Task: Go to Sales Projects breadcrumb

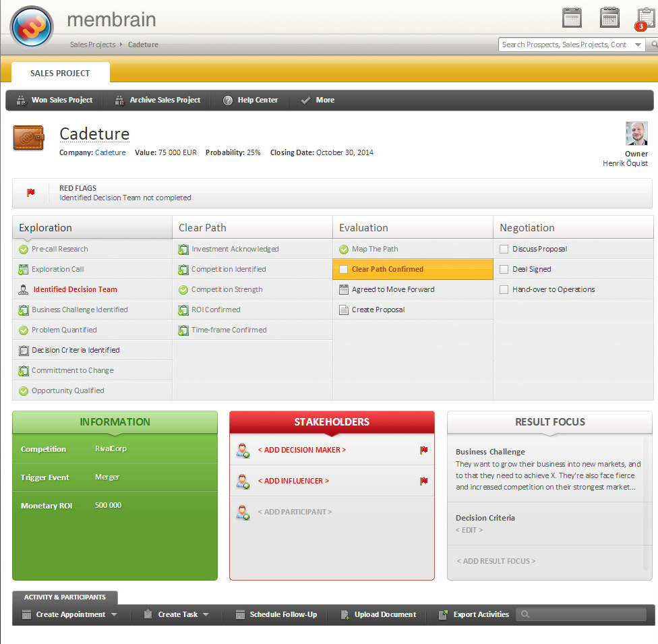Action: coord(93,45)
